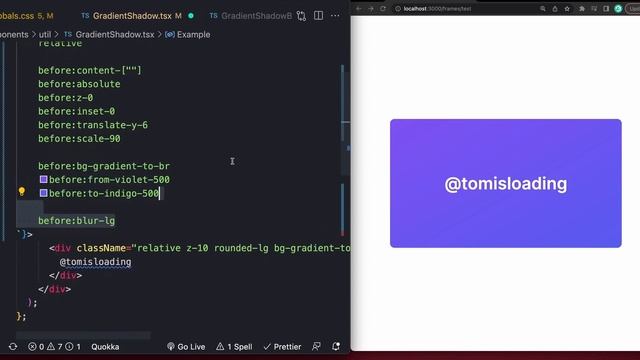Click the components breadcrumb segment
This screenshot has height=360, width=640.
tap(14, 35)
